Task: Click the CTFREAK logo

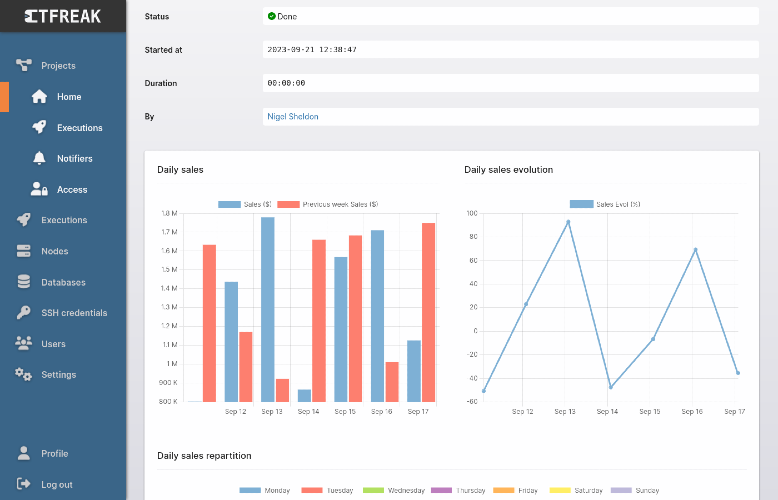Action: 63,16
